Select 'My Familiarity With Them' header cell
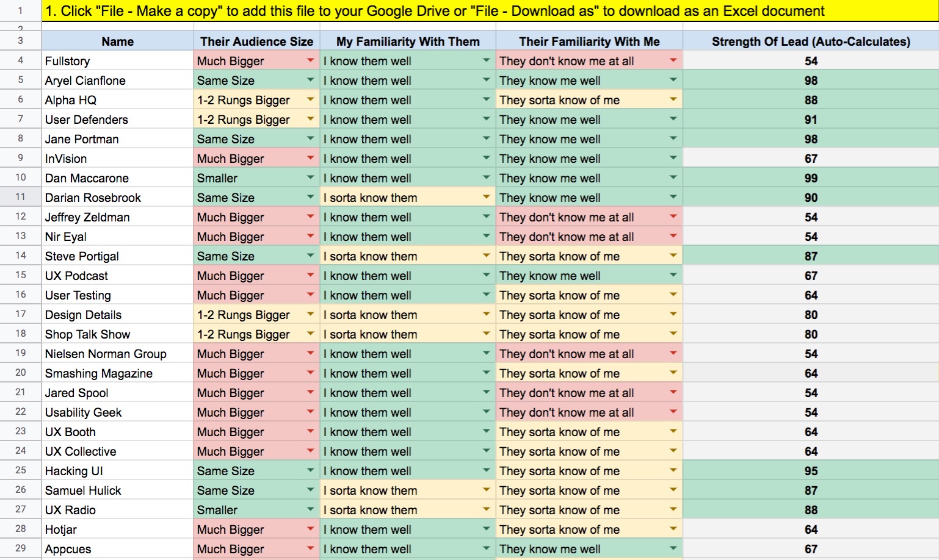 pyautogui.click(x=408, y=41)
